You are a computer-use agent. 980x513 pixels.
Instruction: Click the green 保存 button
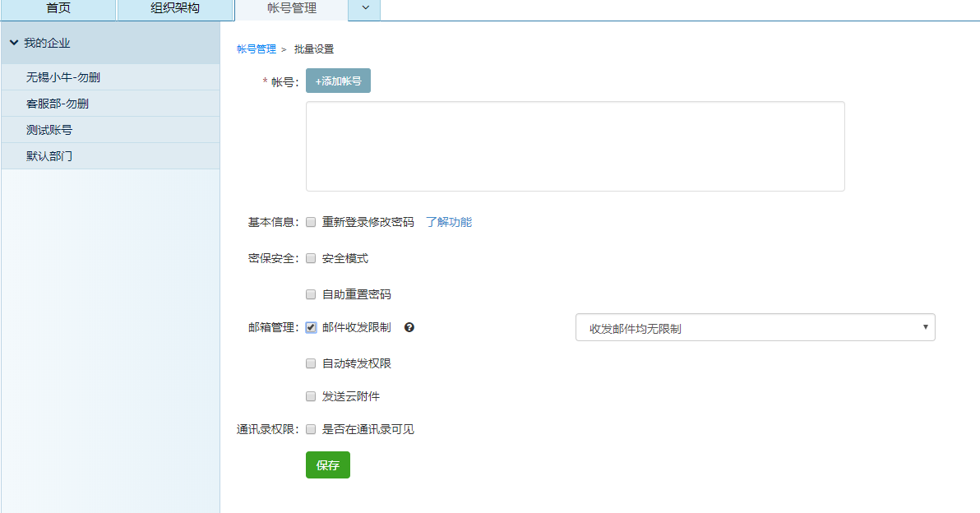pyautogui.click(x=327, y=465)
